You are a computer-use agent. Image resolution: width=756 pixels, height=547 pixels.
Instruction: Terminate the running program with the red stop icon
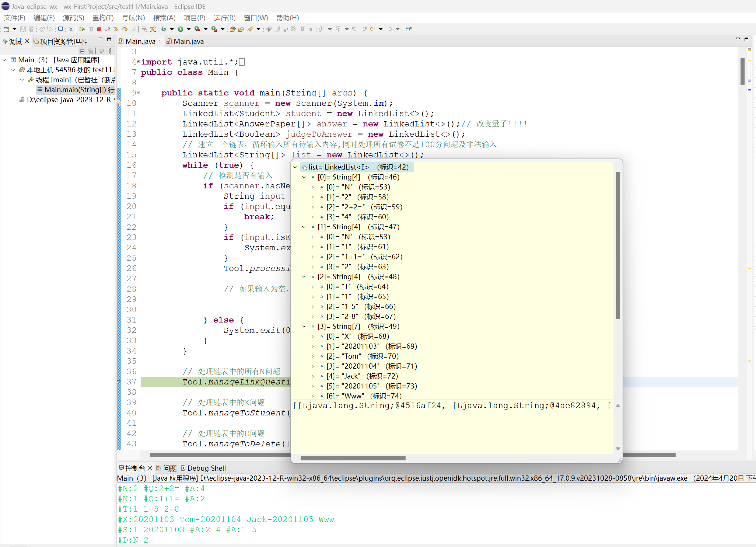tap(99, 29)
